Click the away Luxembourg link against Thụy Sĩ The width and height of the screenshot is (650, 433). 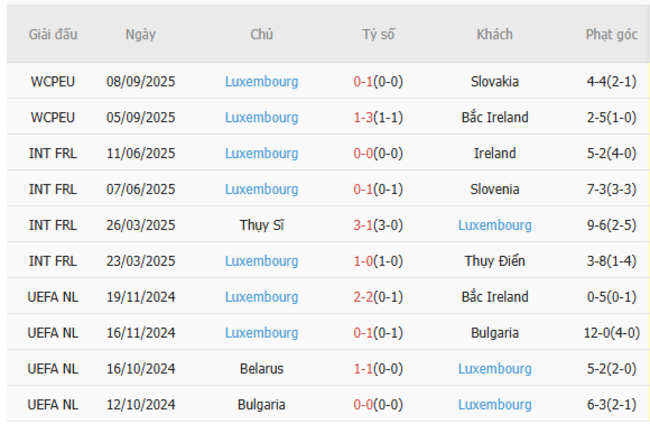(495, 225)
